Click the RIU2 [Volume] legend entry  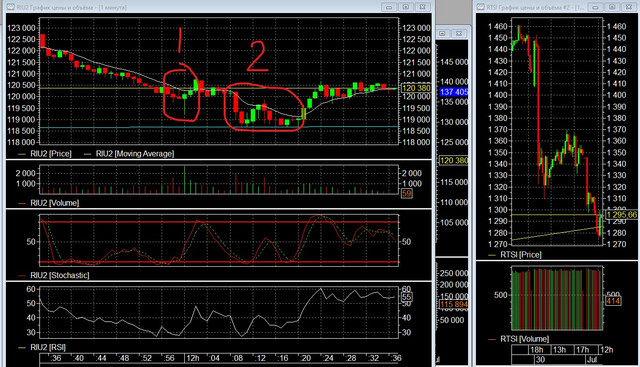[49, 203]
